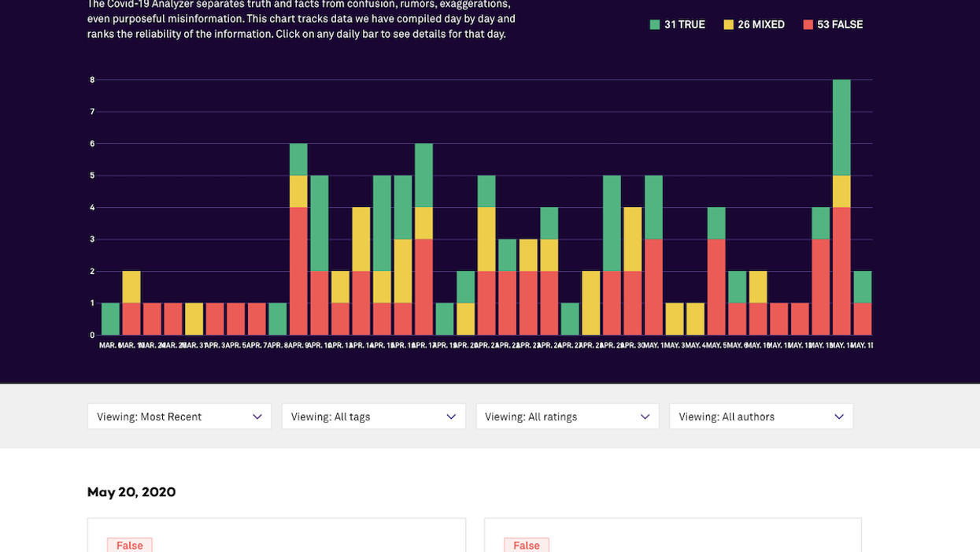Click the green APR. 8 bar
Screen dimensions: 980x552
277,319
